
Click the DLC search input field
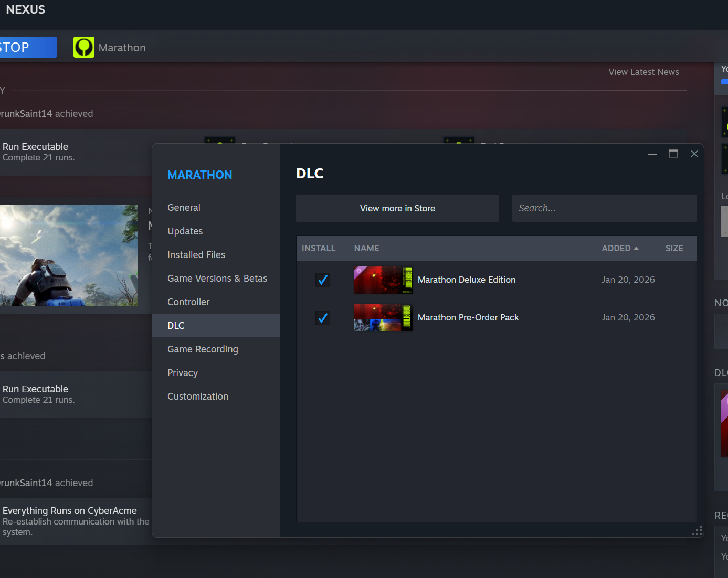point(604,208)
